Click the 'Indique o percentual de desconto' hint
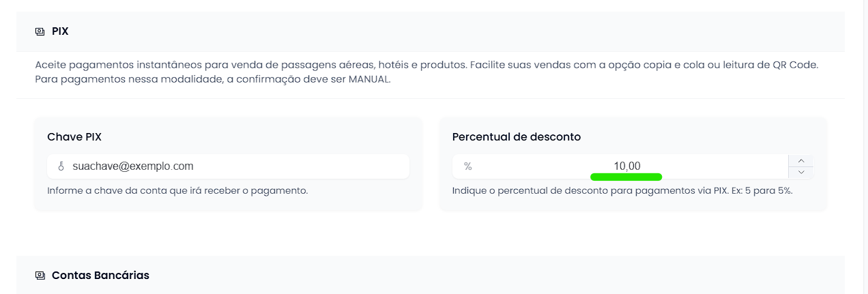This screenshot has height=294, width=868. pos(580,190)
